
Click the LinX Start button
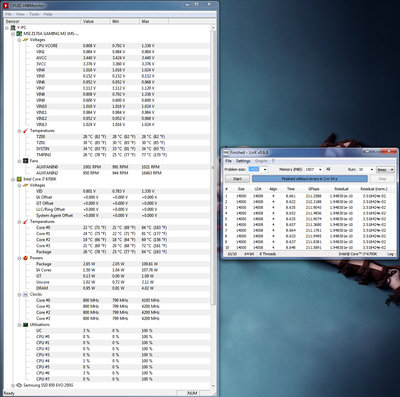tap(237, 179)
